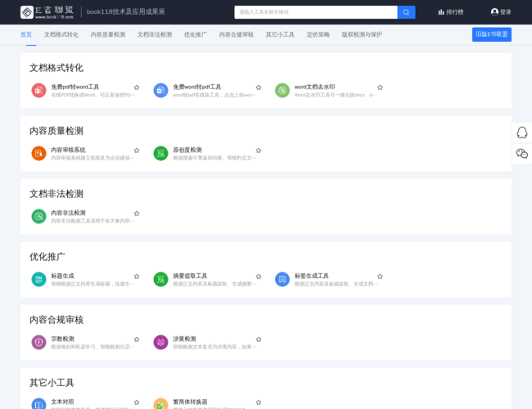The height and width of the screenshot is (409, 532).
Task: Open the QQ contact icon
Action: (x=522, y=133)
